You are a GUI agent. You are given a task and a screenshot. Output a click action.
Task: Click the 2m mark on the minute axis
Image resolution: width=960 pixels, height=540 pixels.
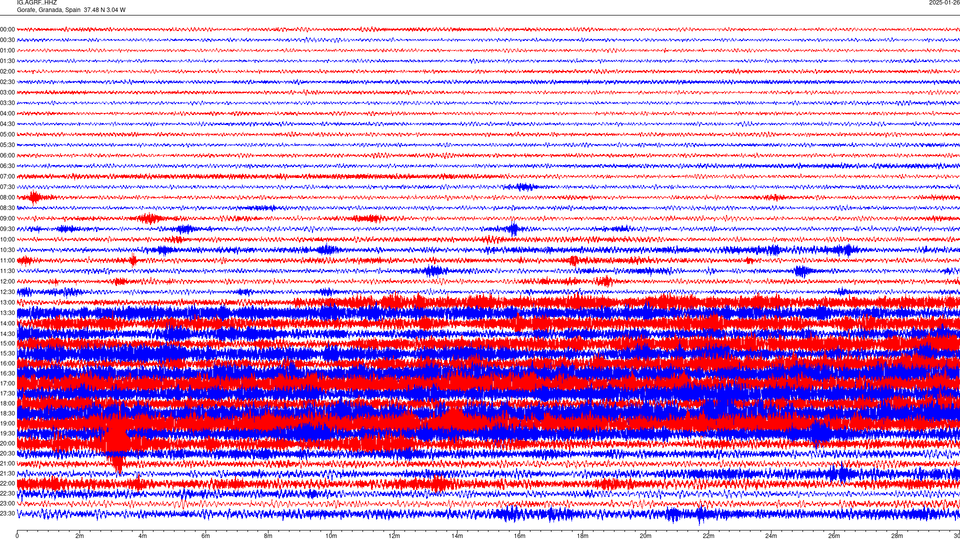coord(80,536)
